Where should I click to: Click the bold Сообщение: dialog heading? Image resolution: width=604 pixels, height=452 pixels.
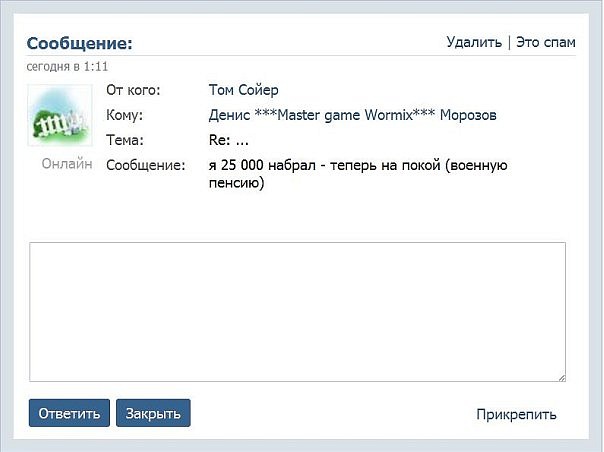(x=79, y=43)
